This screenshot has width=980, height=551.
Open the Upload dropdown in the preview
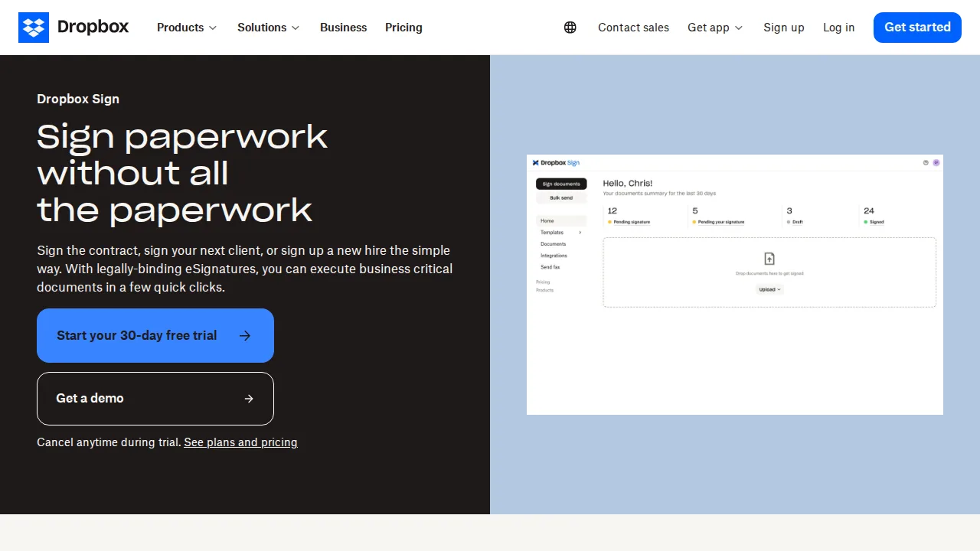tap(769, 289)
